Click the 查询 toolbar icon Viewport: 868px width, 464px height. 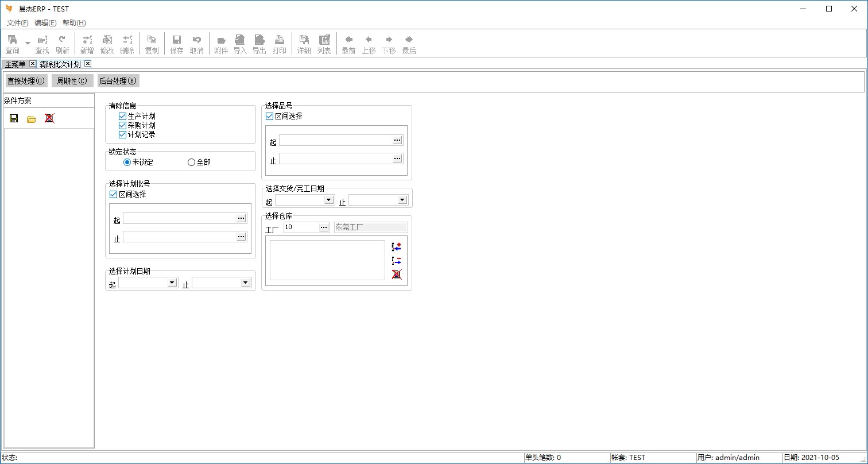pyautogui.click(x=12, y=44)
